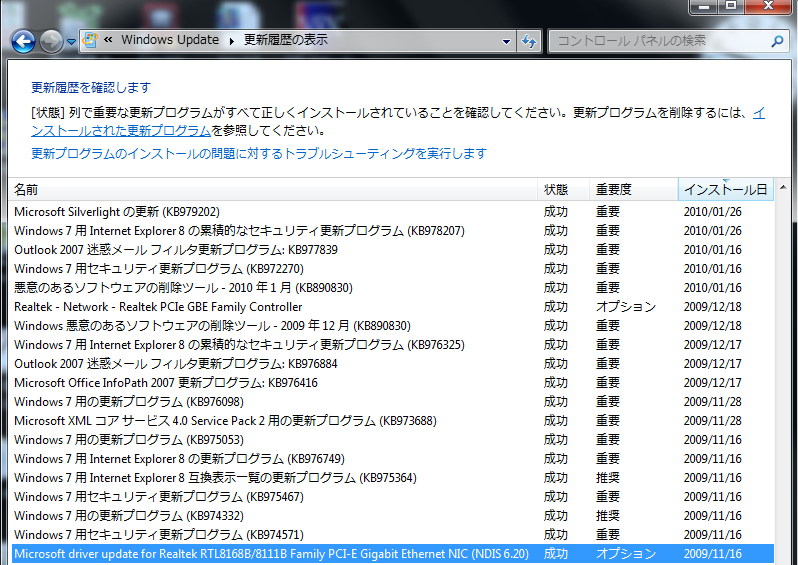Image resolution: width=798 pixels, height=565 pixels.
Task: Click the refresh button beside address bar
Action: (529, 41)
